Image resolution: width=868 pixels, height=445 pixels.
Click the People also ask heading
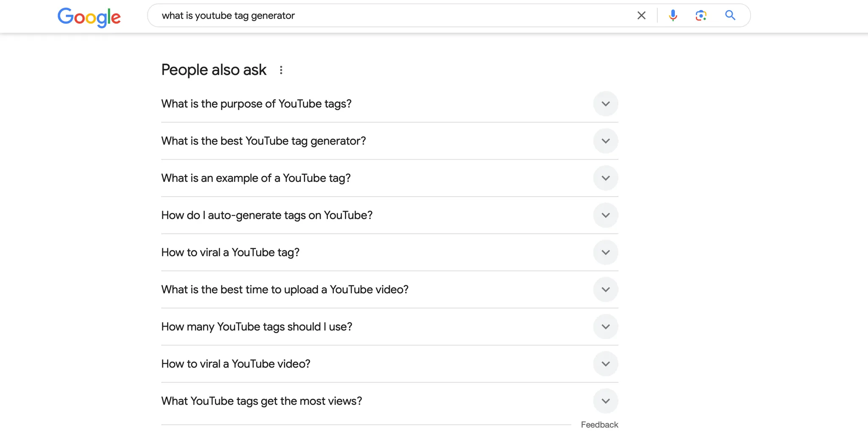(214, 70)
